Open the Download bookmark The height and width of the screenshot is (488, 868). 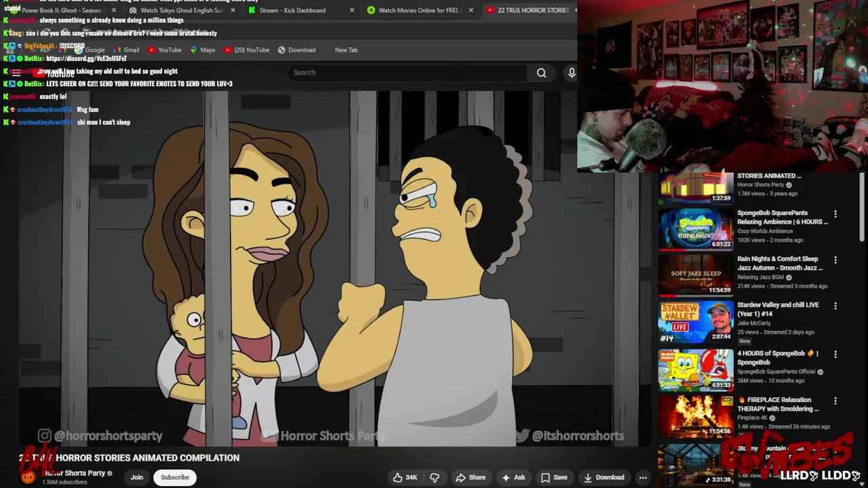pos(296,49)
